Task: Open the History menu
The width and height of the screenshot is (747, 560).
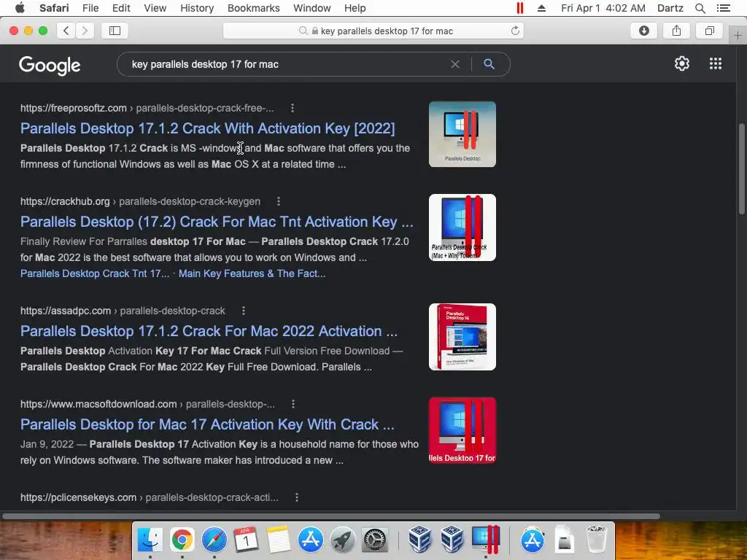Action: 197,8
